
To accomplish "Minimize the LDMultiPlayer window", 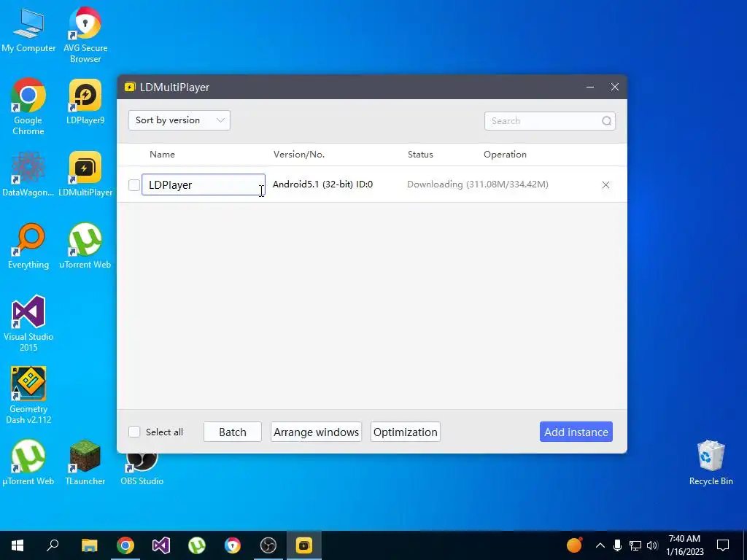I will tap(589, 87).
